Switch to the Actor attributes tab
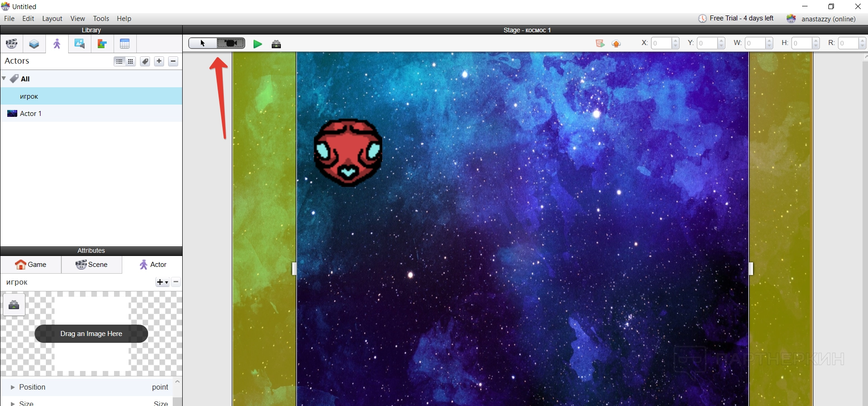 click(153, 265)
